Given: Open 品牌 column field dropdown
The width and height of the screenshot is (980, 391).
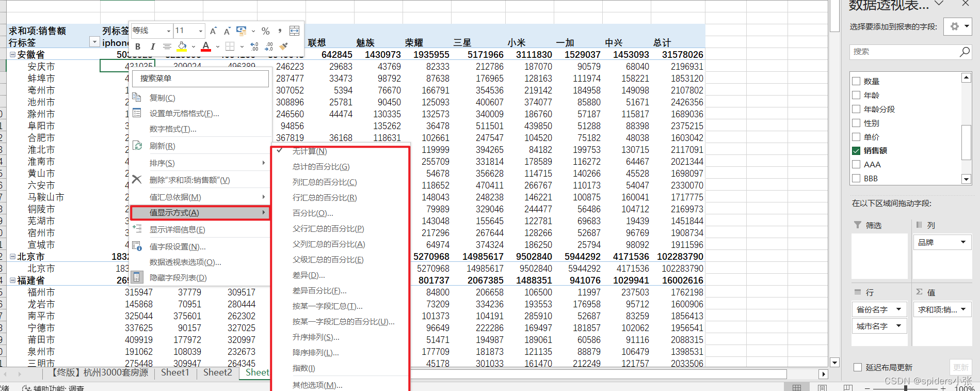Looking at the screenshot, I should [x=963, y=242].
